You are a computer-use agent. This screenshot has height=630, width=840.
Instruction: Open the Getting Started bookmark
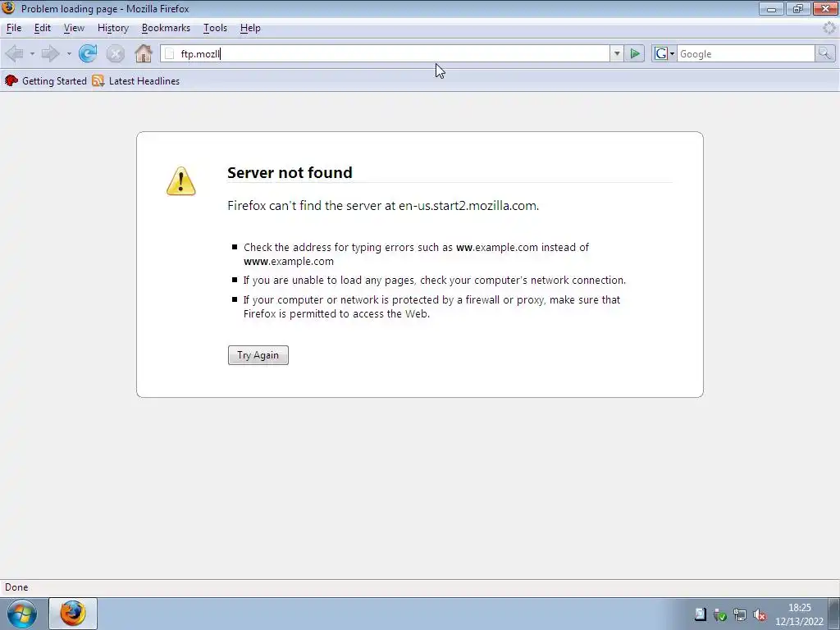[46, 81]
